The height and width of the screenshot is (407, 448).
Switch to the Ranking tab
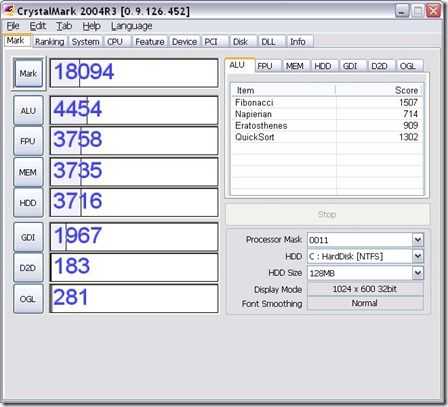point(50,42)
